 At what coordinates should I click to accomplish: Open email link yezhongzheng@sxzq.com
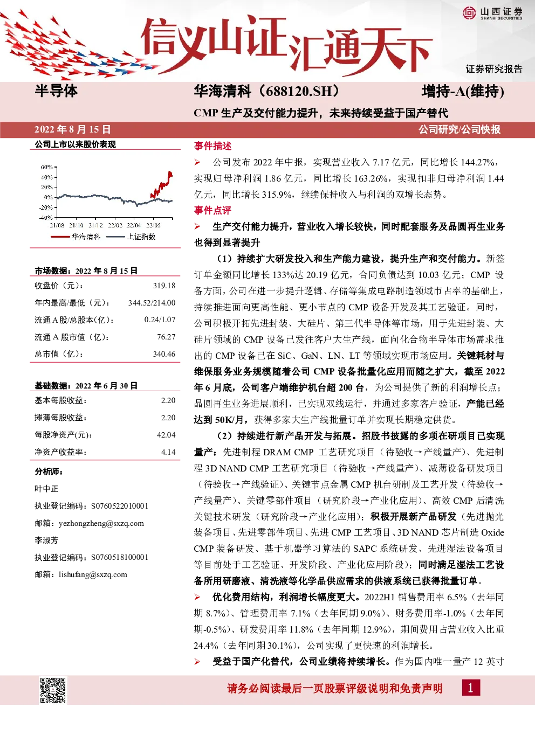pyautogui.click(x=101, y=523)
